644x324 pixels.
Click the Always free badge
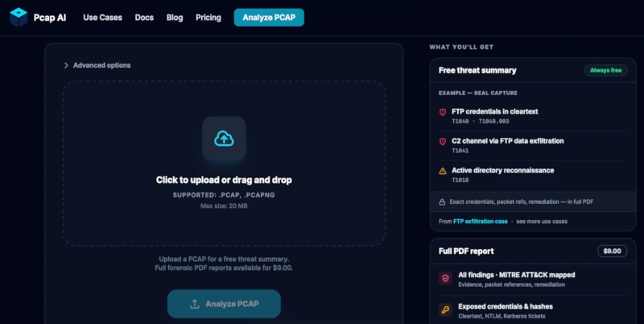pos(606,70)
